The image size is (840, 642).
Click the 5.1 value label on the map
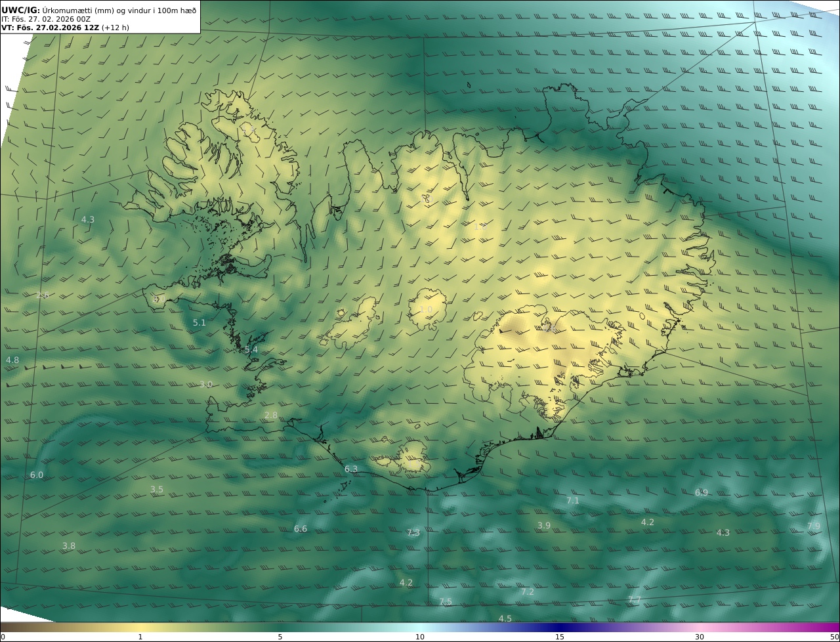click(199, 322)
